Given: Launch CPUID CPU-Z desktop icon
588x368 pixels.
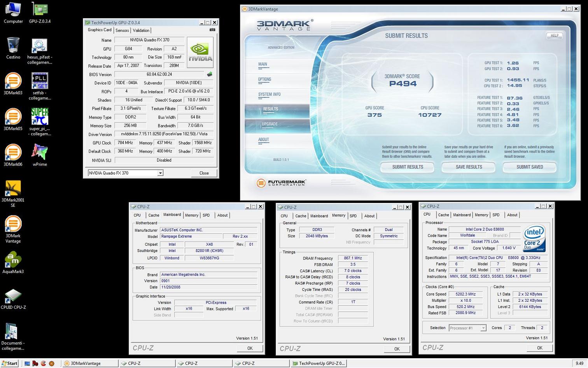Looking at the screenshot, I should tap(13, 299).
